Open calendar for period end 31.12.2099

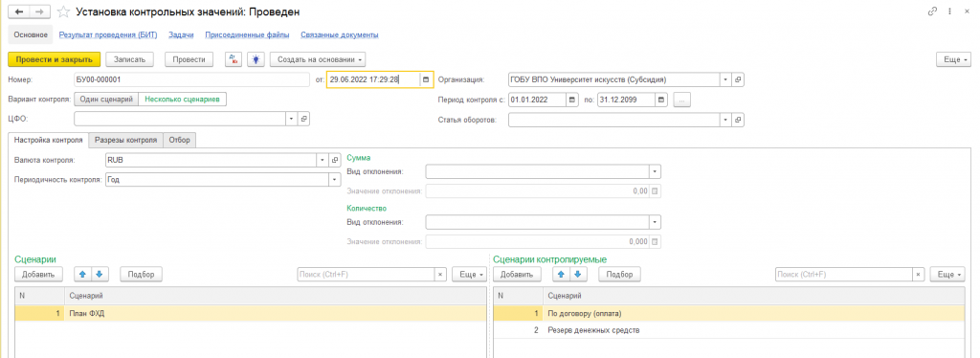pyautogui.click(x=661, y=100)
